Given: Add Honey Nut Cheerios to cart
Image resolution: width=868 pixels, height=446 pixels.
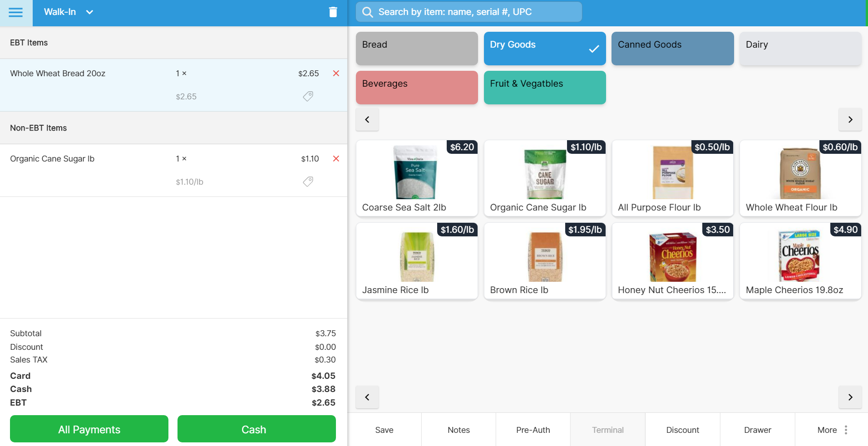Looking at the screenshot, I should tap(672, 260).
